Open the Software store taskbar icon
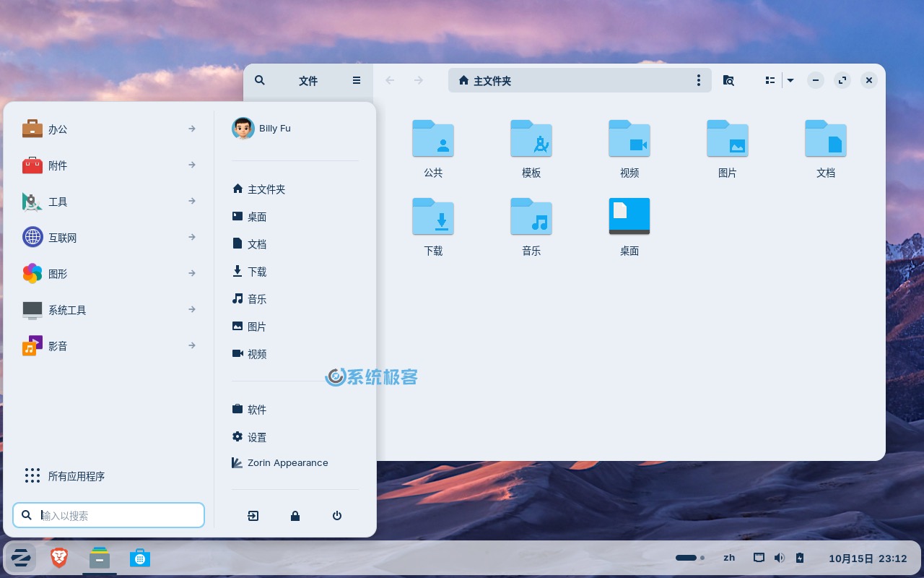924x578 pixels. [x=140, y=558]
